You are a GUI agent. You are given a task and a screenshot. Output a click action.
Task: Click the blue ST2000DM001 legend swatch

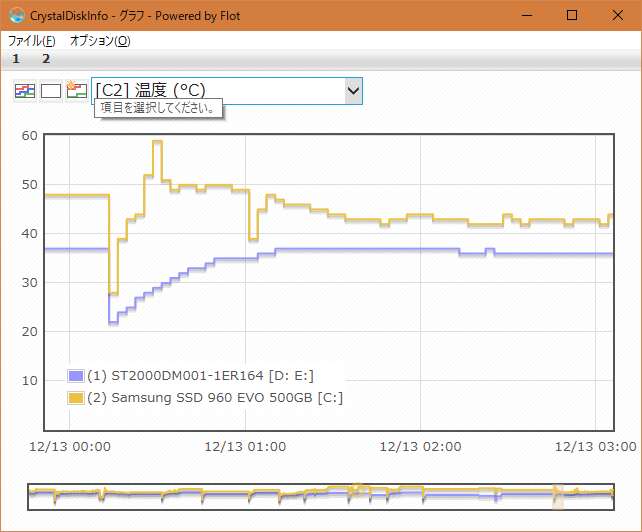76,376
